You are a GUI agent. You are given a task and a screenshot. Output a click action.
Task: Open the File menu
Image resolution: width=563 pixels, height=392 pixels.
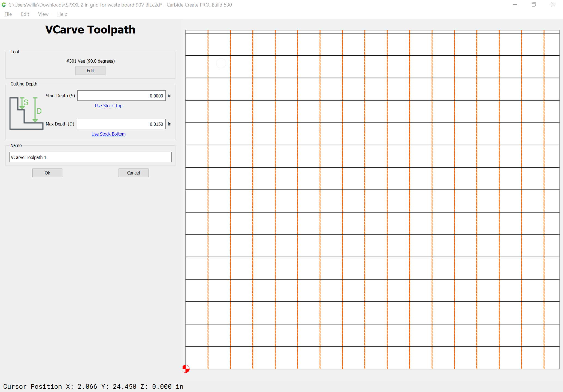[8, 14]
